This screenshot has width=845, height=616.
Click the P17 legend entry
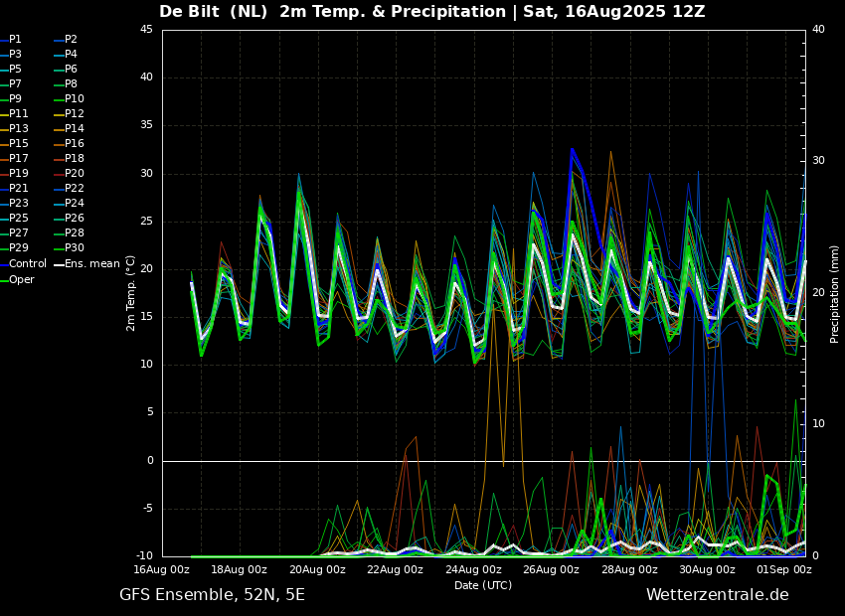15,158
